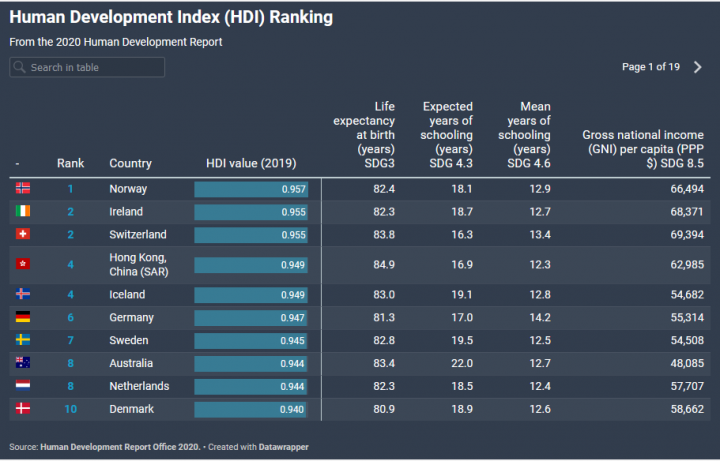Click the Australia flag icon
Image resolution: width=720 pixels, height=461 pixels.
click(24, 364)
